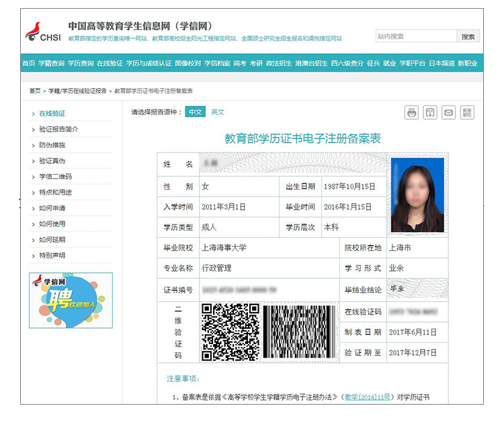Viewport: 504px width, 445px height.
Task: Click 首页 in breadcrumb trail
Action: tap(35, 90)
